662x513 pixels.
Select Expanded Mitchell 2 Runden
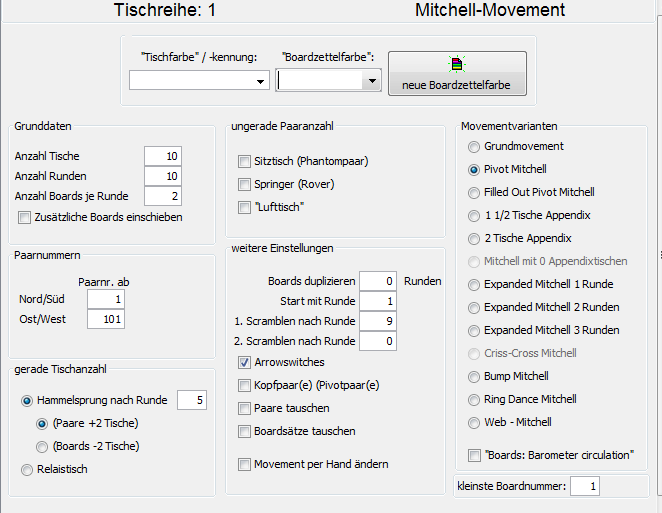pyautogui.click(x=474, y=308)
